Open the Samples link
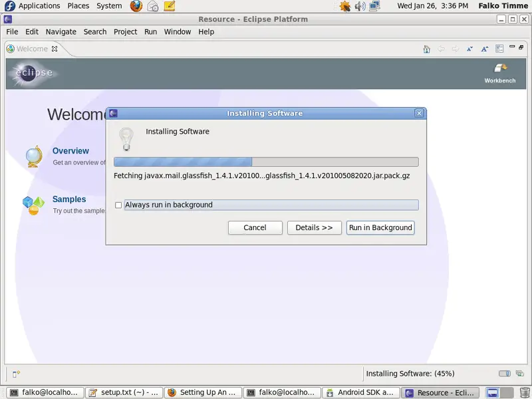Screen dimensions: 532x399 (69, 199)
